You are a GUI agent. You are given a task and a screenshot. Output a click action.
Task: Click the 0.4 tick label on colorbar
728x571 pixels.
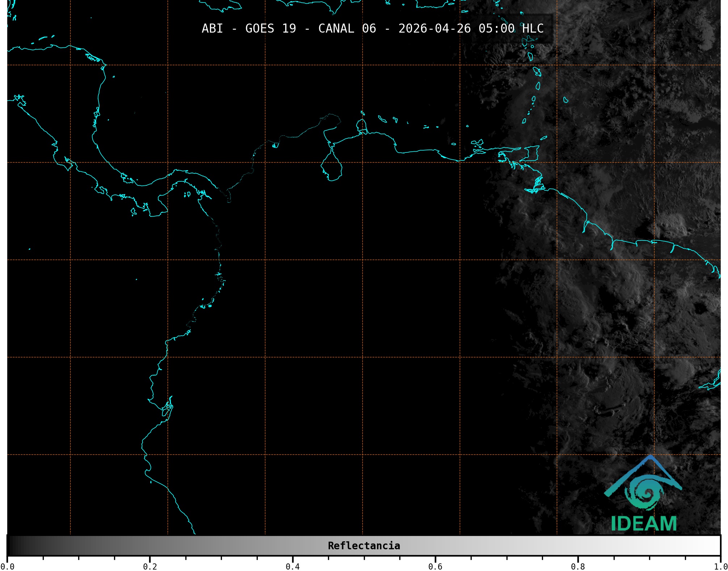tap(293, 566)
